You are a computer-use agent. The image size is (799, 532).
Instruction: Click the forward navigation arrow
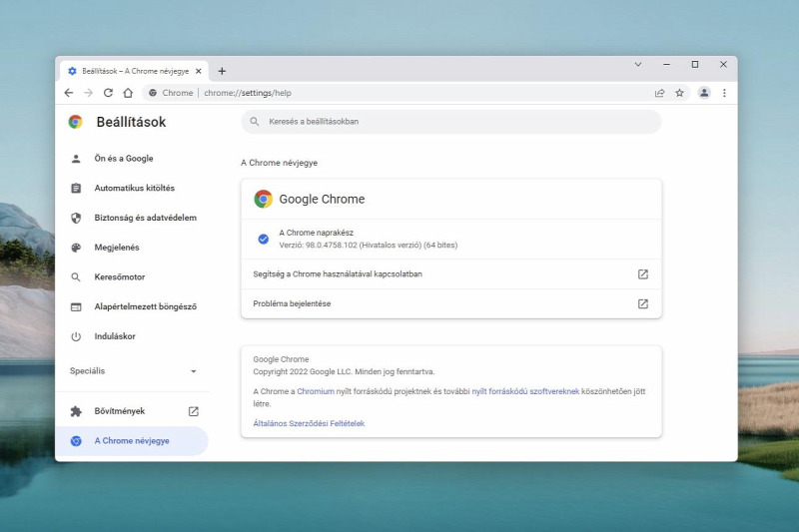pos(89,93)
